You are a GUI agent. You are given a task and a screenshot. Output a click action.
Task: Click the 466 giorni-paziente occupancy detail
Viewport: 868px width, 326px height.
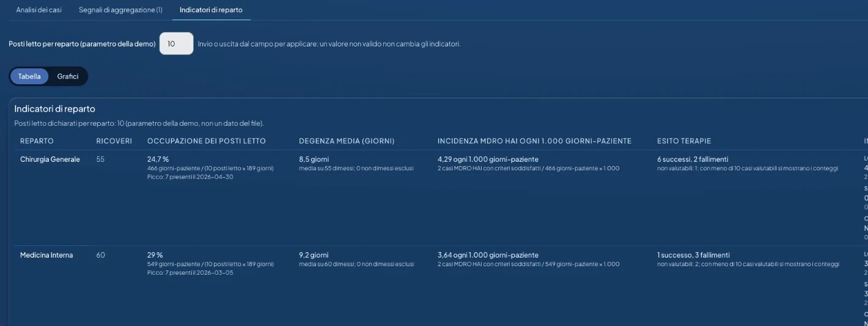click(x=210, y=168)
